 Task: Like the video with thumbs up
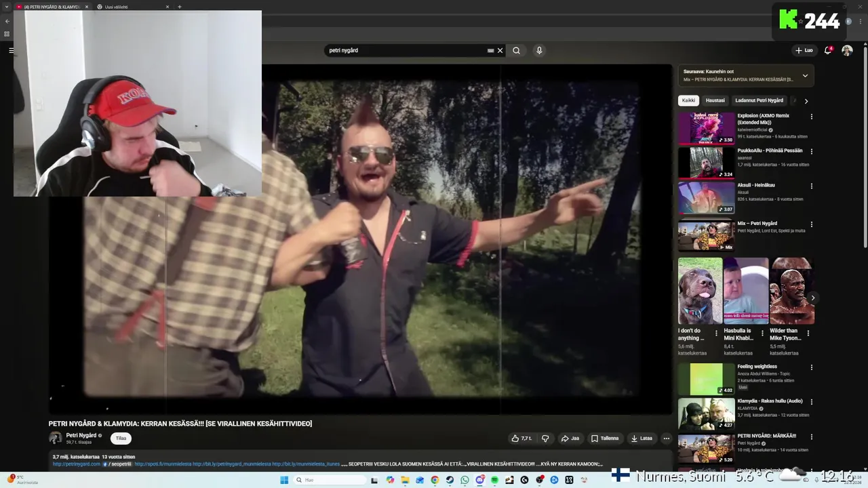click(x=521, y=439)
